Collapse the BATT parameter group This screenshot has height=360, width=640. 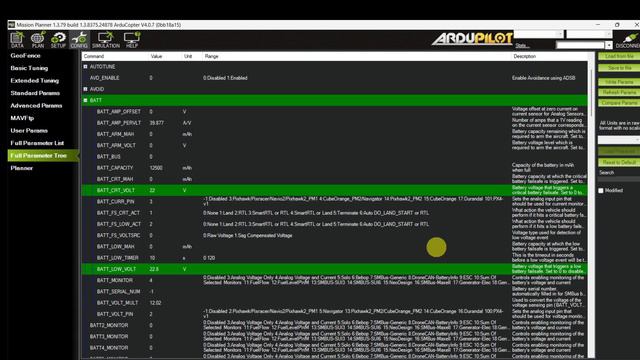[x=85, y=100]
